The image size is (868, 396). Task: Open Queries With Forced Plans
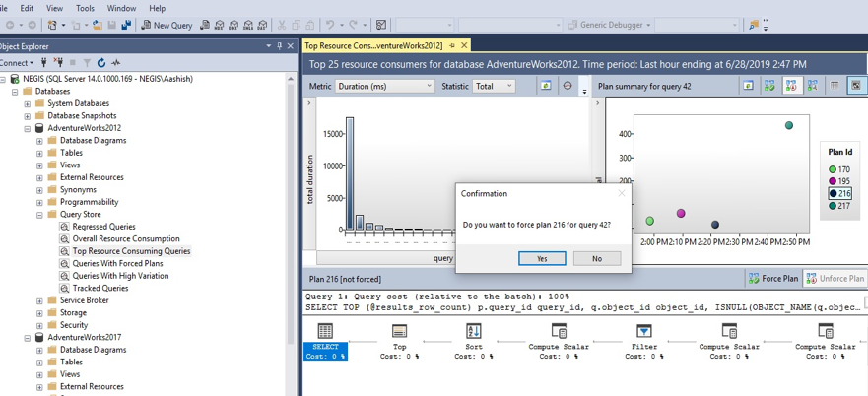(x=117, y=264)
